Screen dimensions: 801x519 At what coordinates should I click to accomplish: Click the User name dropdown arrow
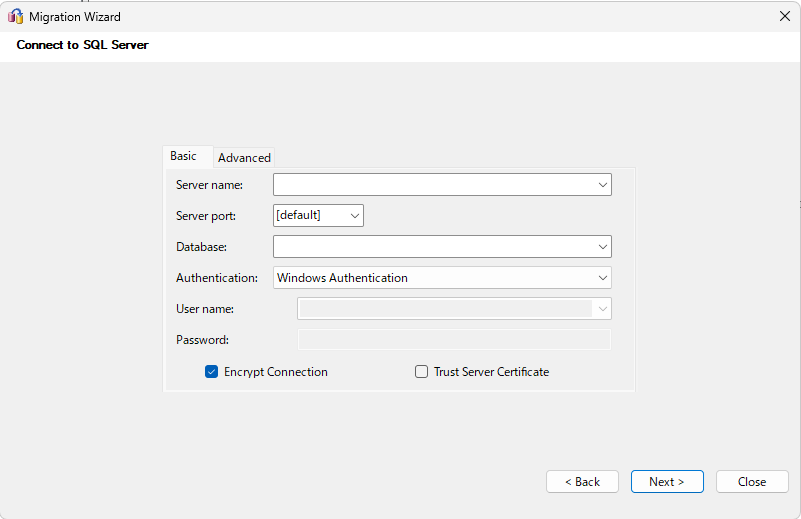(602, 309)
